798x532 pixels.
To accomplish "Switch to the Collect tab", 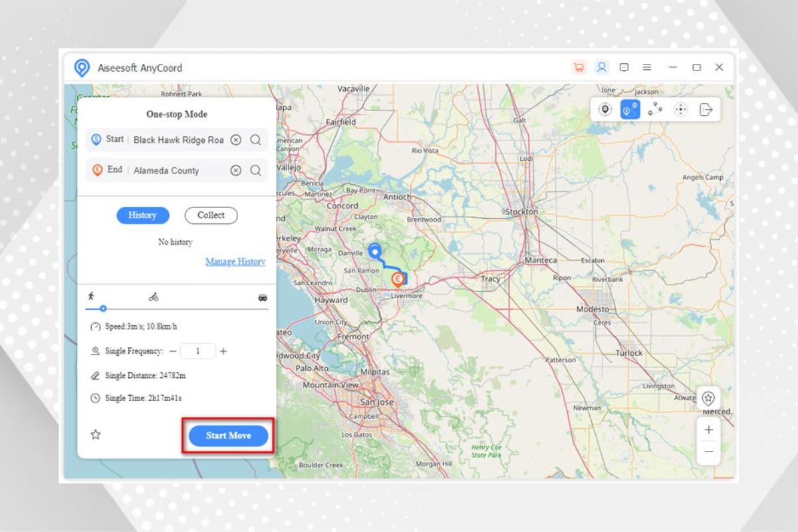I will 211,215.
